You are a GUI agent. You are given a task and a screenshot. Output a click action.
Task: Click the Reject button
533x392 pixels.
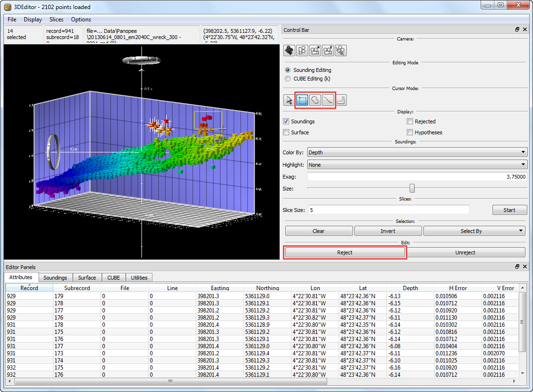345,252
